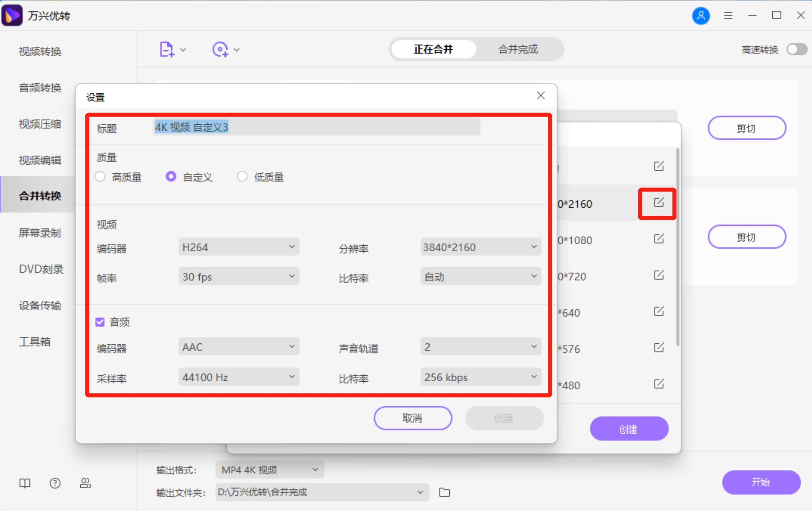
Task: Open the help question mark icon
Action: tap(55, 483)
